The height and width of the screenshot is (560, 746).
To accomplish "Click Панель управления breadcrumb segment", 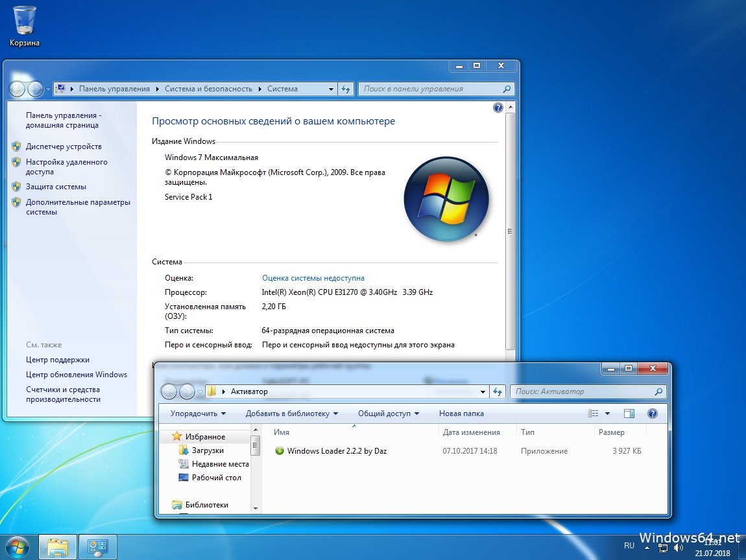I will click(x=114, y=89).
